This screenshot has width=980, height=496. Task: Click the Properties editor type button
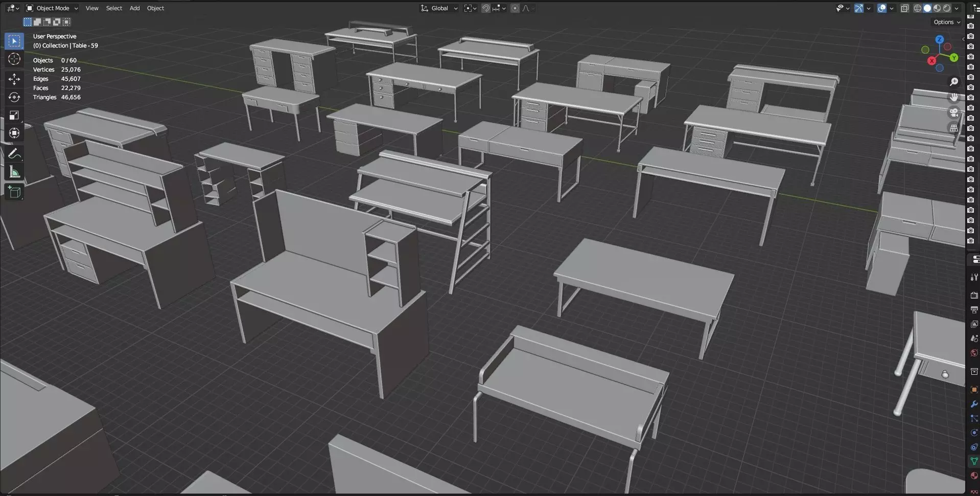pyautogui.click(x=975, y=260)
